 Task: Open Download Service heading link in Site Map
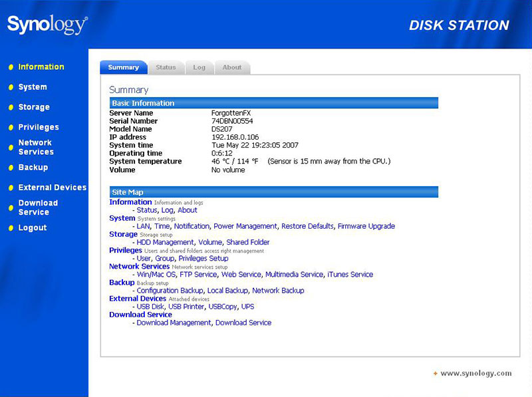pos(140,315)
